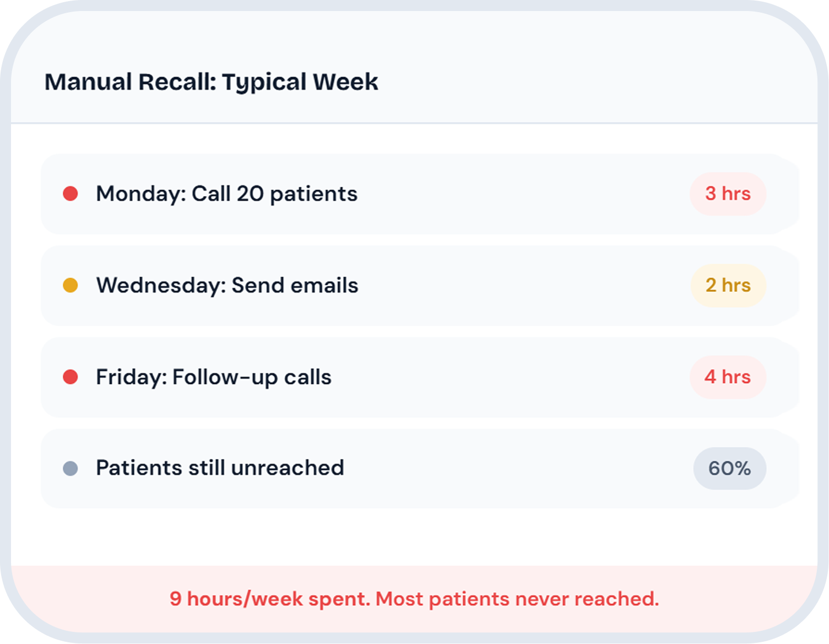
Task: Click the red dot beside Friday
Action: point(71,377)
